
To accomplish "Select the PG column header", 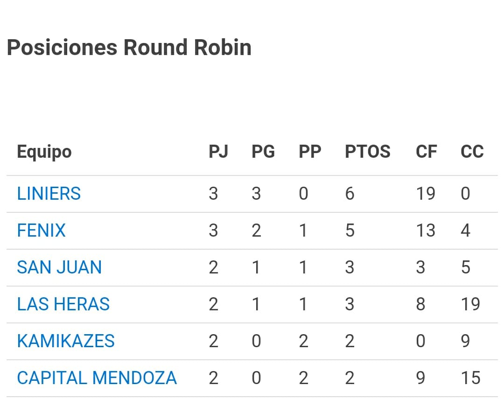I will coord(263,152).
